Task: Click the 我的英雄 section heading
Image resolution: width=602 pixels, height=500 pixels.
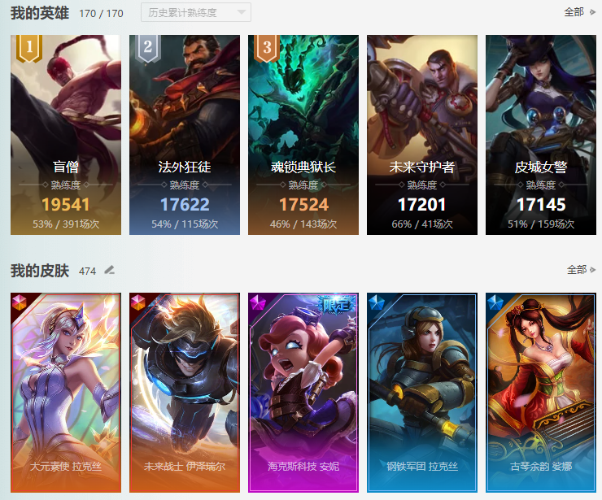Action: [40, 13]
